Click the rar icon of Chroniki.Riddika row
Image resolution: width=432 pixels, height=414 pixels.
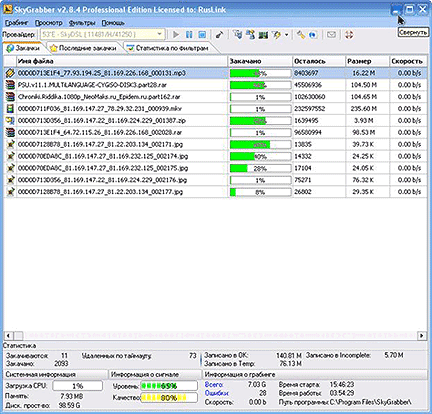(10, 97)
